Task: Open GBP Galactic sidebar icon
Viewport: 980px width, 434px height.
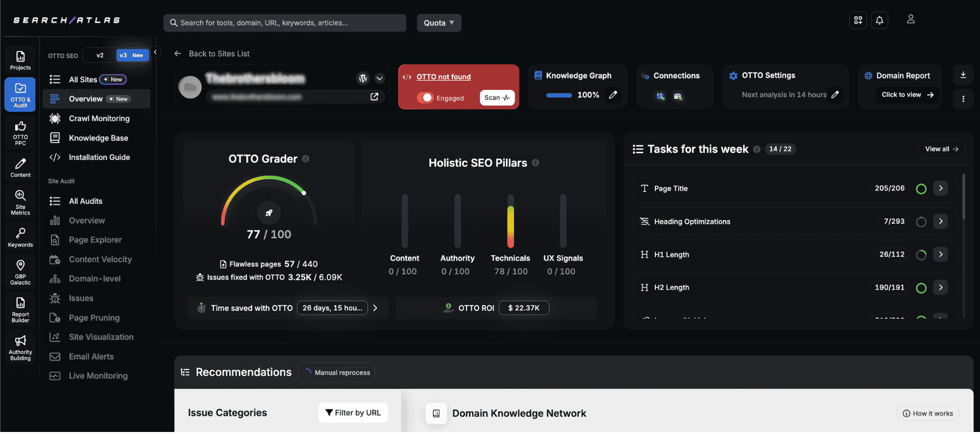Action: [20, 272]
